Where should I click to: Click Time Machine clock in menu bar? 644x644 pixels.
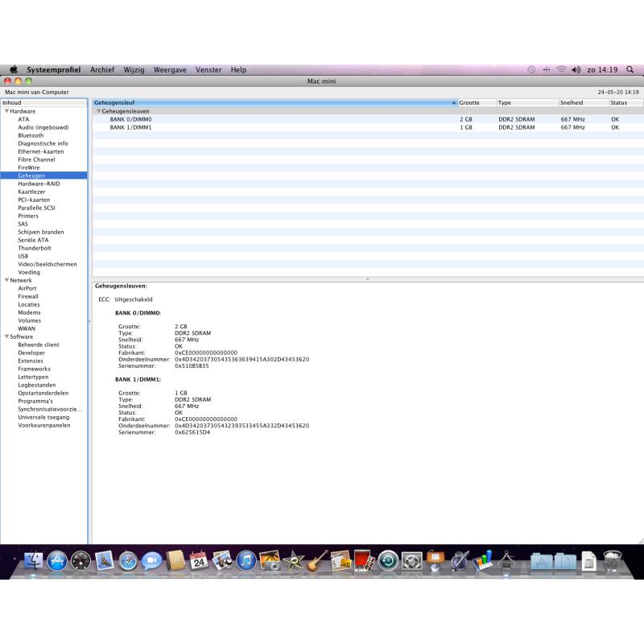click(531, 70)
